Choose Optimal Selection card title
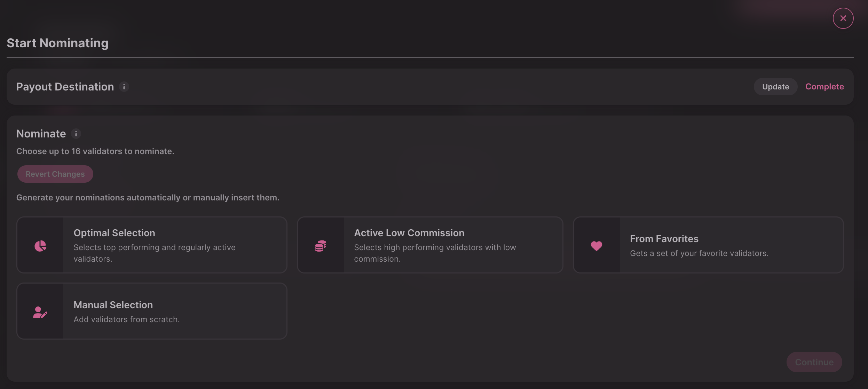The height and width of the screenshot is (389, 868). coord(114,233)
